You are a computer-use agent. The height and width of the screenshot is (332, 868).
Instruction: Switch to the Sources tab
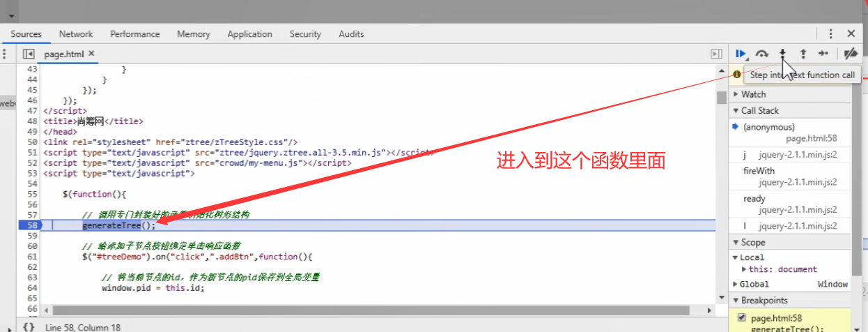coord(26,33)
